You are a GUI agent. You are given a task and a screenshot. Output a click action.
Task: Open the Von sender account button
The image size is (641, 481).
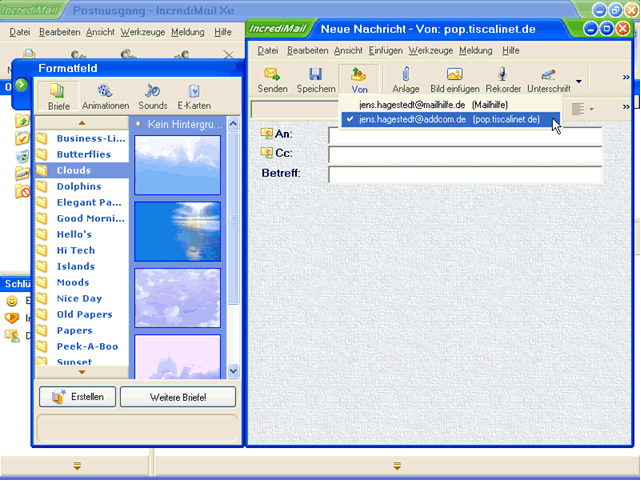359,80
